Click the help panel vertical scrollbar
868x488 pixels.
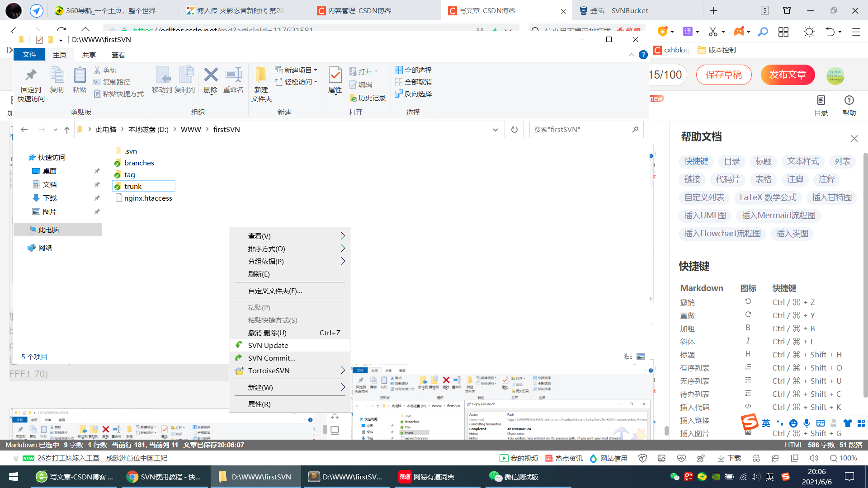point(865,271)
